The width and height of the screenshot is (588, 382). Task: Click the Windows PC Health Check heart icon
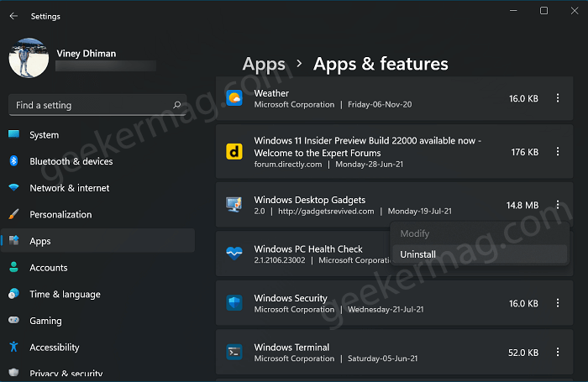[234, 254]
